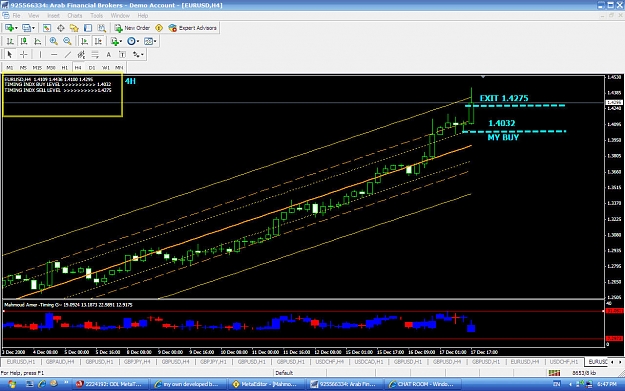625x391 pixels.
Task: Zoom out on the chart
Action: pyautogui.click(x=67, y=41)
